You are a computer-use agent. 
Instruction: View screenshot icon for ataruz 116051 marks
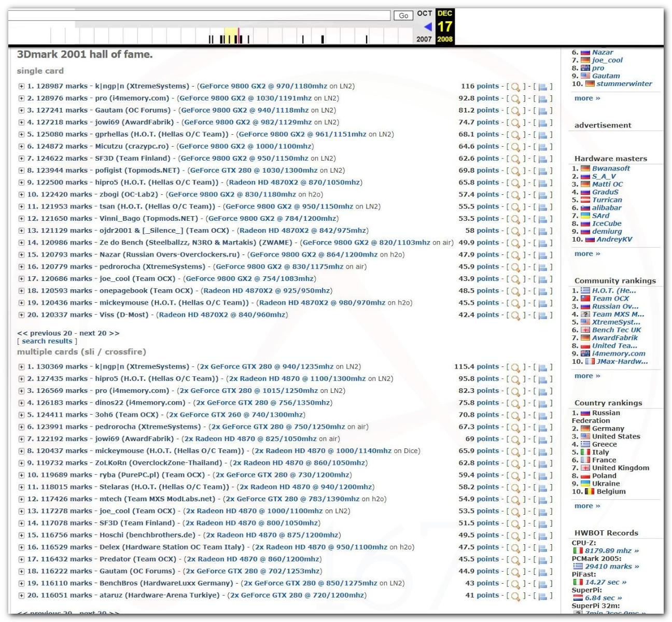click(x=543, y=596)
